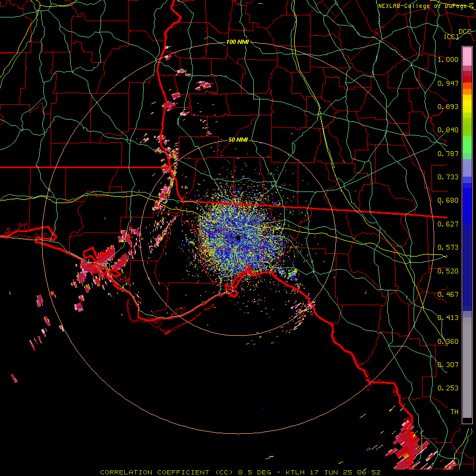Viewport: 476px width, 476px height.
Task: Click the 0.947 scale value
Action: pyautogui.click(x=448, y=83)
